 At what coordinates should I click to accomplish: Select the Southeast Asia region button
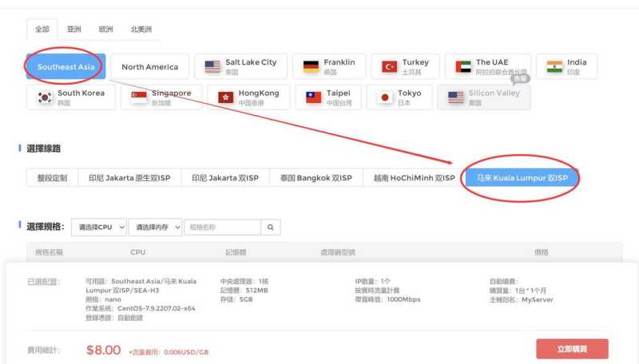[x=65, y=67]
